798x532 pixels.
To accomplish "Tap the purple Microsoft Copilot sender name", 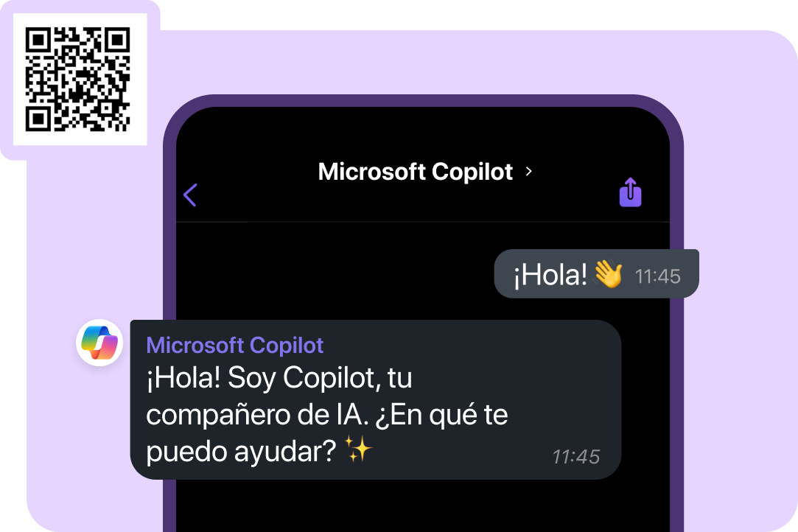I will (234, 345).
